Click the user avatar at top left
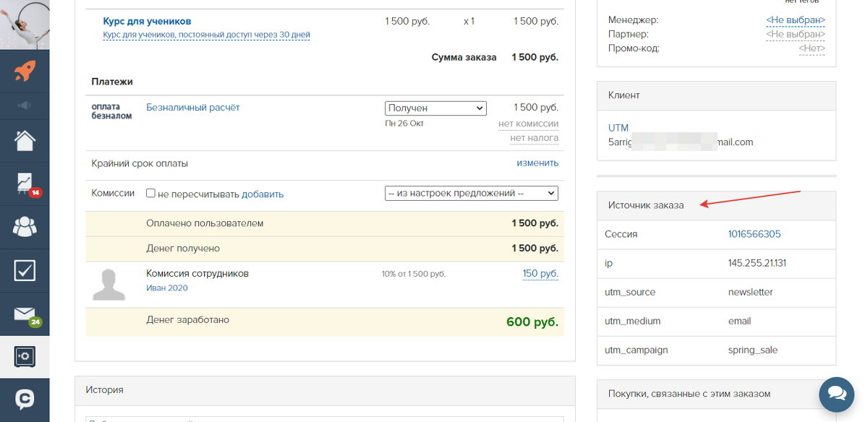 (x=25, y=24)
